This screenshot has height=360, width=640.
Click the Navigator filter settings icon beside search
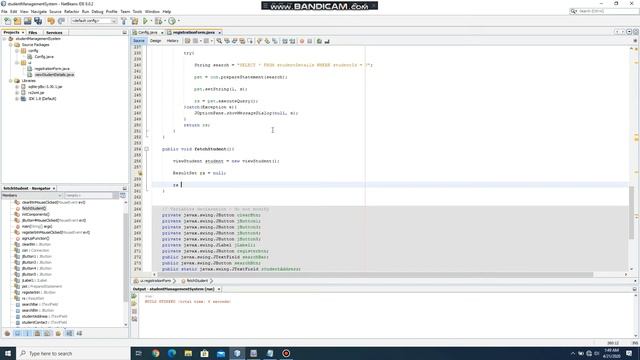pyautogui.click(x=122, y=196)
